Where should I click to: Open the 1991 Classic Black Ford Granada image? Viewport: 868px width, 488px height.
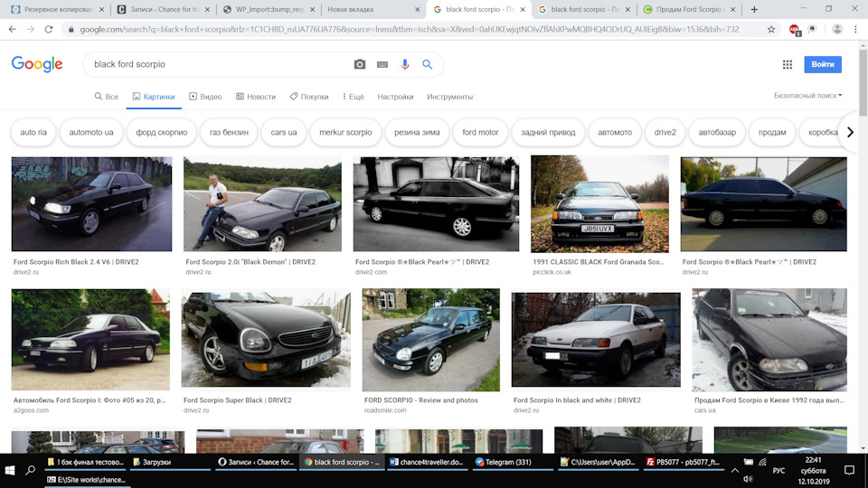click(x=599, y=203)
